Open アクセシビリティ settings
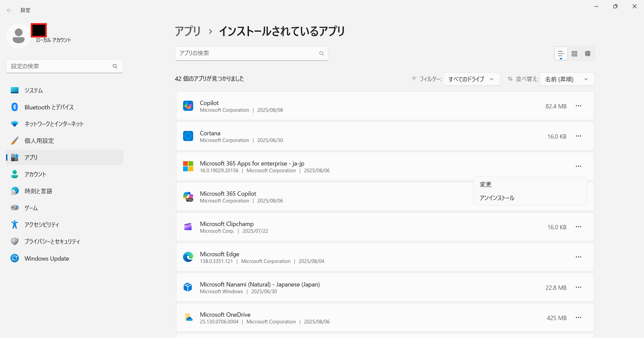This screenshot has height=338, width=644. [65, 224]
